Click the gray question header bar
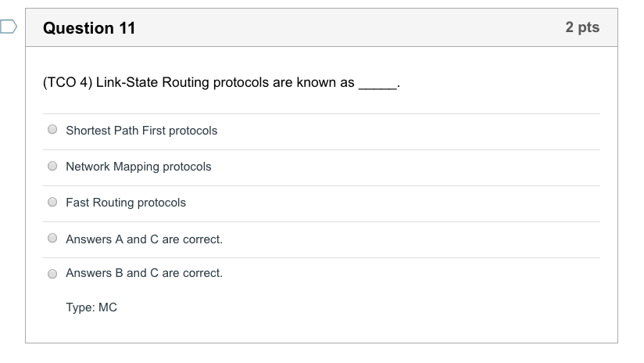This screenshot has height=363, width=644. pyautogui.click(x=352, y=28)
